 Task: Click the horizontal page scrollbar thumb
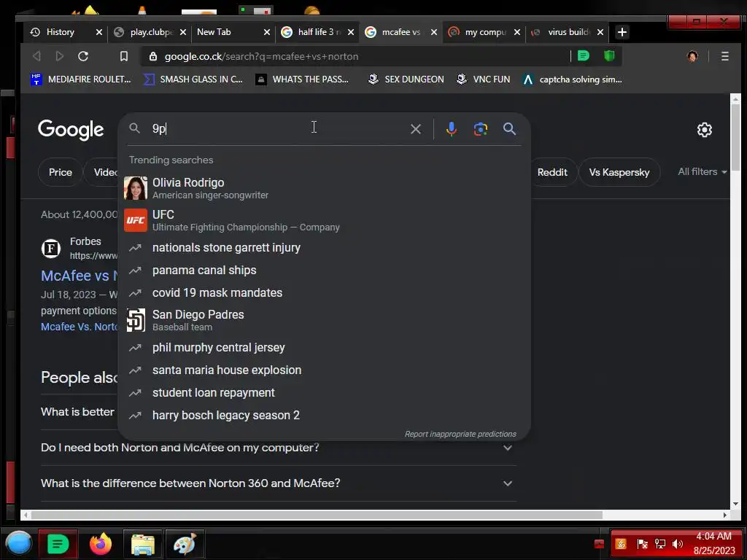coord(317,515)
